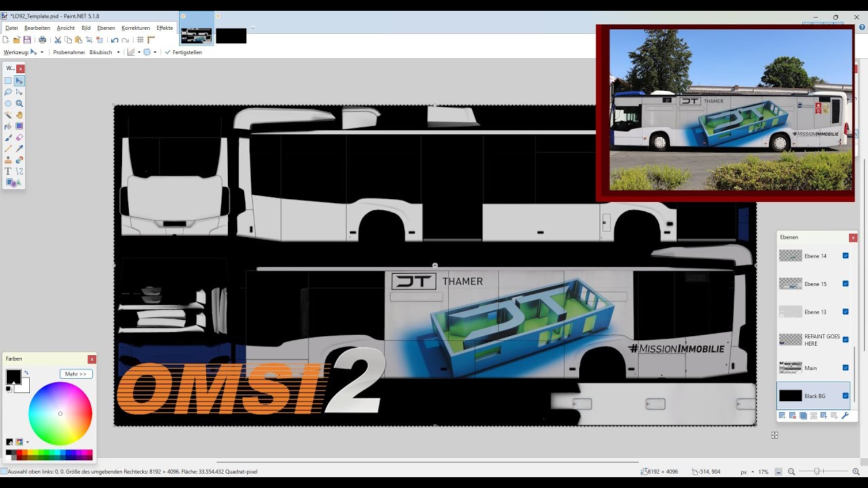Close the Farben panel
The width and height of the screenshot is (868, 488).
[x=92, y=359]
